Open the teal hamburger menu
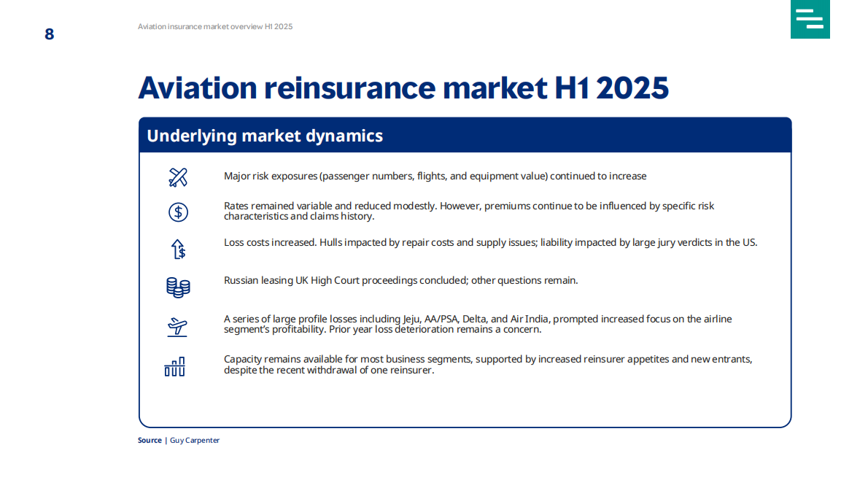 pos(810,19)
